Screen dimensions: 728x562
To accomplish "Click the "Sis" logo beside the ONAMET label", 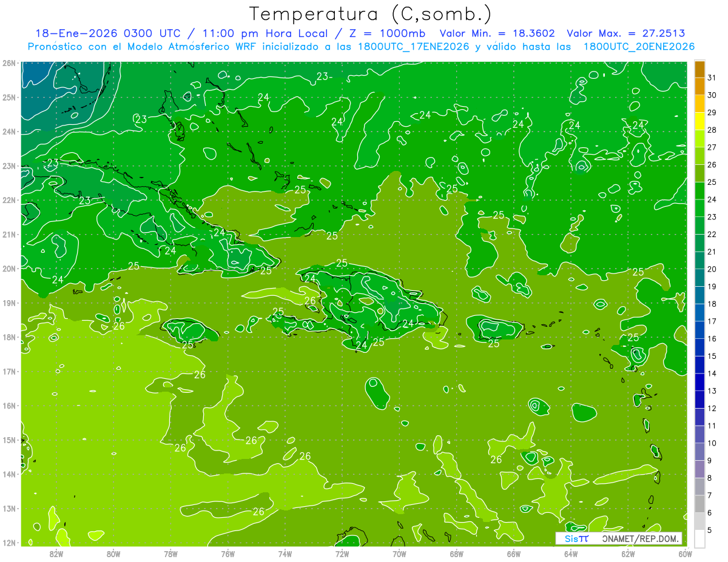I will [x=576, y=538].
